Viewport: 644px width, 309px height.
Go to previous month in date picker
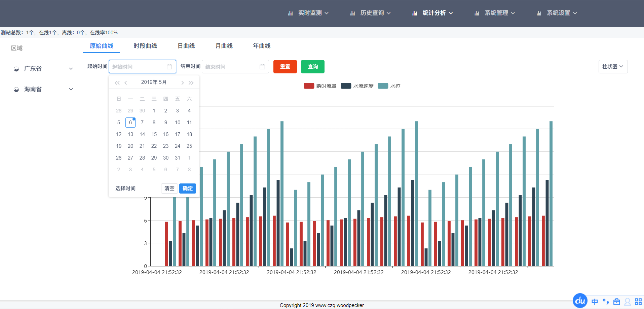click(x=126, y=83)
